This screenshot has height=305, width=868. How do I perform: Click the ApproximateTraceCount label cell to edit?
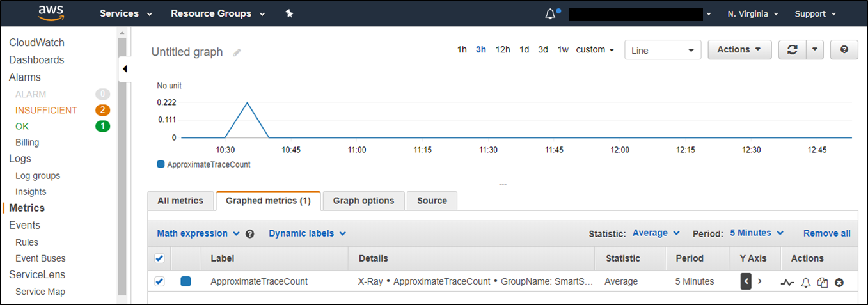259,281
